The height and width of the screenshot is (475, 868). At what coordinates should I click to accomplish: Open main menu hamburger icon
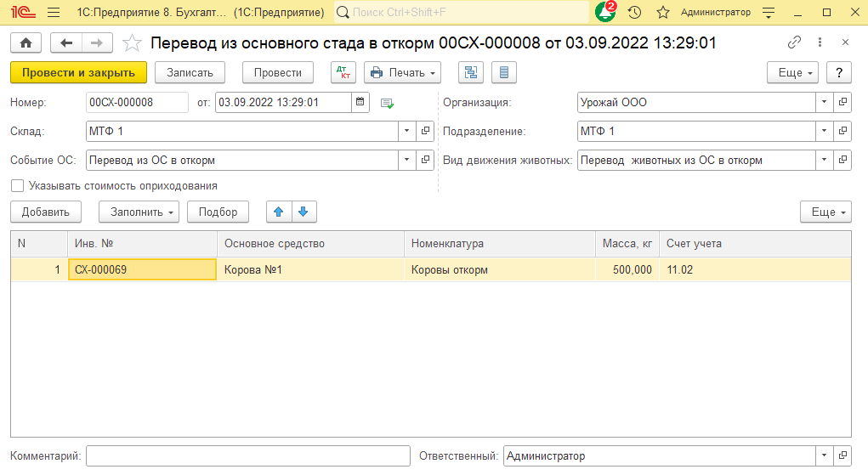tap(54, 12)
